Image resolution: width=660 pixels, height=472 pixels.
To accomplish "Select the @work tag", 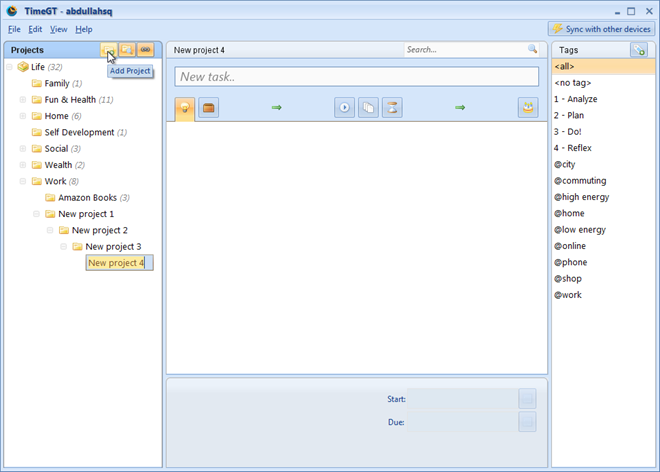I will [x=603, y=295].
